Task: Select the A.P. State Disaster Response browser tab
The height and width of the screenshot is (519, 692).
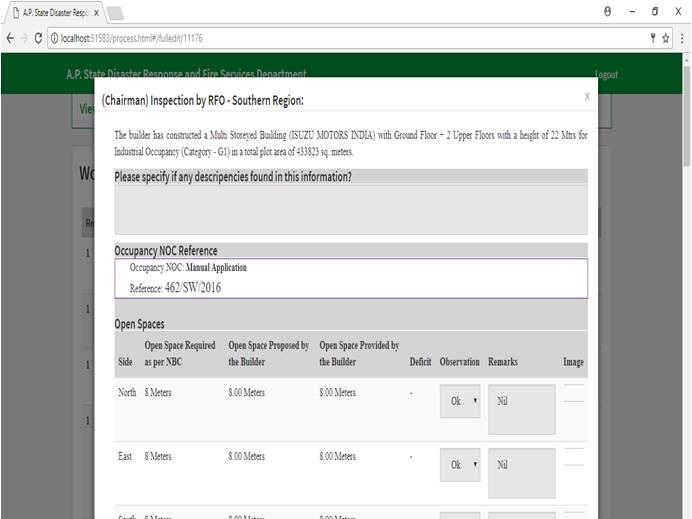Action: tap(52, 12)
